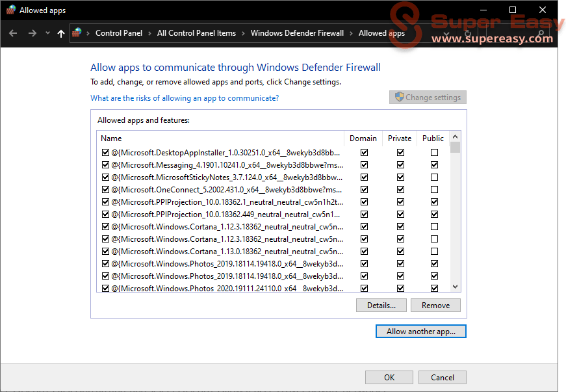Click the Allowed apps title bar icon

click(x=11, y=10)
